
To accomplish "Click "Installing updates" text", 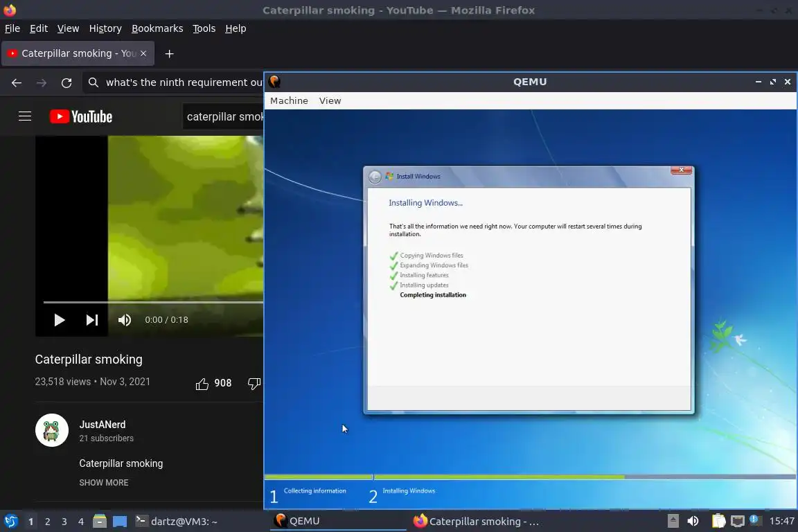I will (424, 285).
